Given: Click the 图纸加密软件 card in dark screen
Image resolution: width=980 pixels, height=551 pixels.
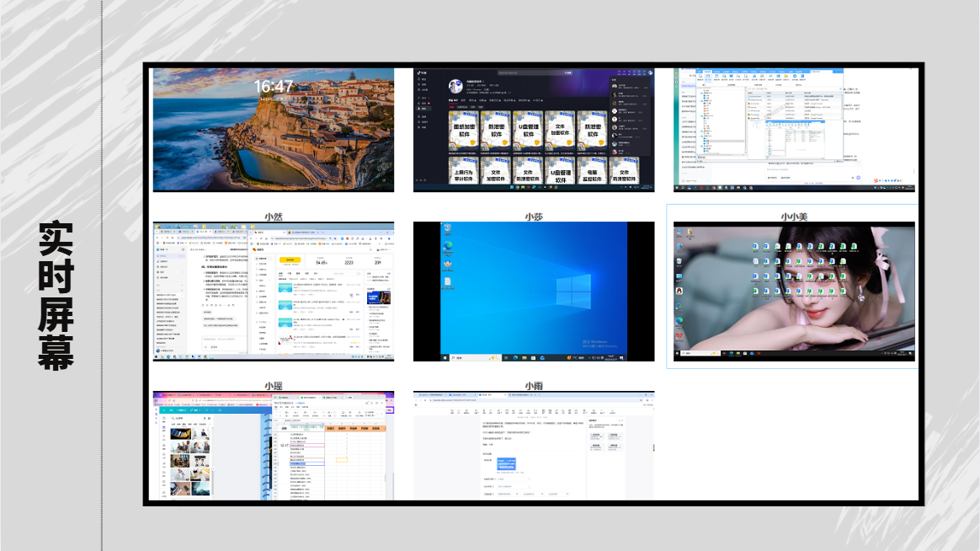Looking at the screenshot, I should 464,131.
